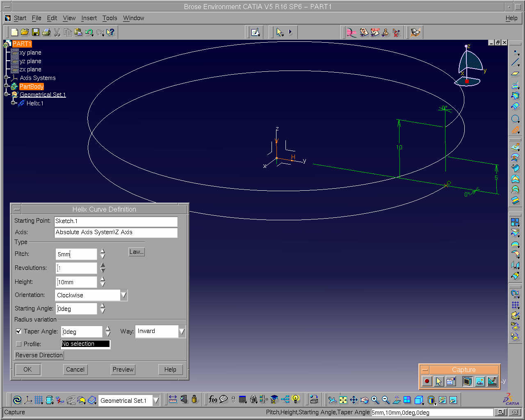Screen dimensions: 525x420
Task: Click the What's This help icon
Action: (110, 32)
